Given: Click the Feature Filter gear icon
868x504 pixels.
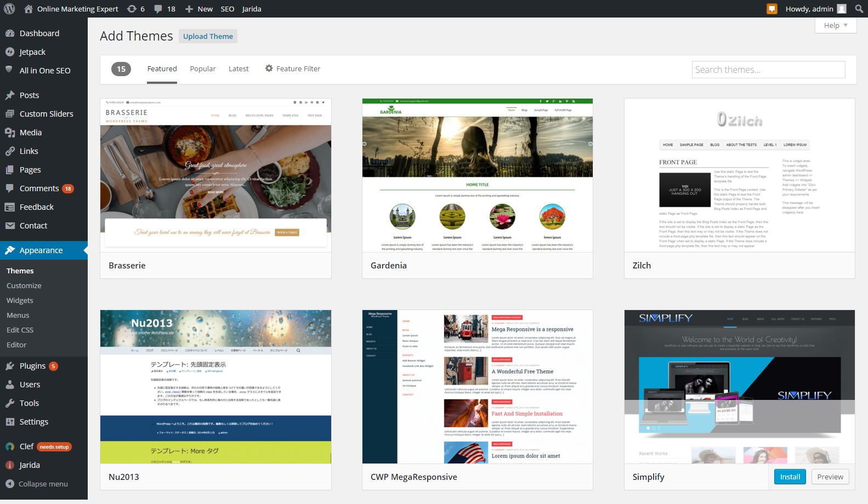Looking at the screenshot, I should coord(269,68).
